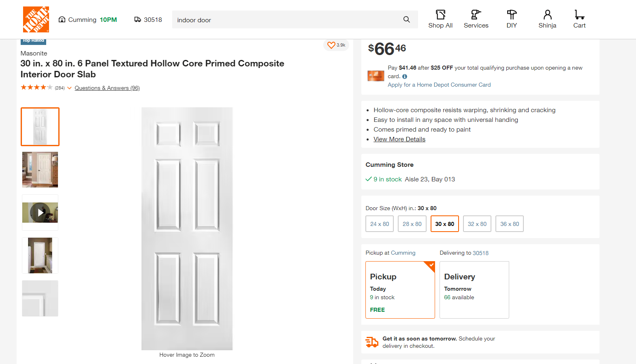This screenshot has width=636, height=364.
Task: Open the Services menu
Action: pyautogui.click(x=476, y=19)
